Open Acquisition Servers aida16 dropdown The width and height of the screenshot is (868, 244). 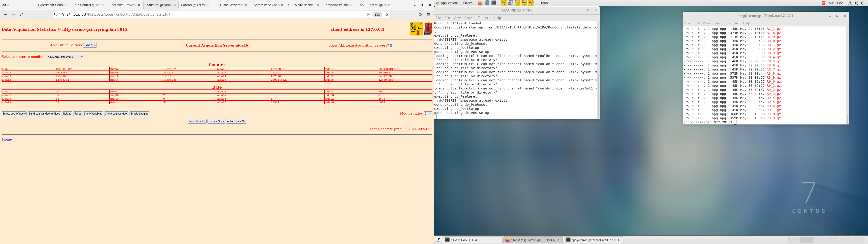(90, 45)
